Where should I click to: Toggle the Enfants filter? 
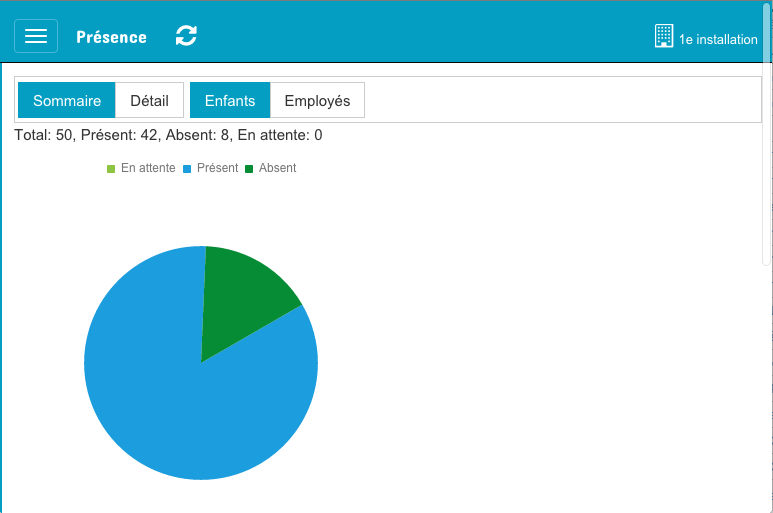point(230,101)
